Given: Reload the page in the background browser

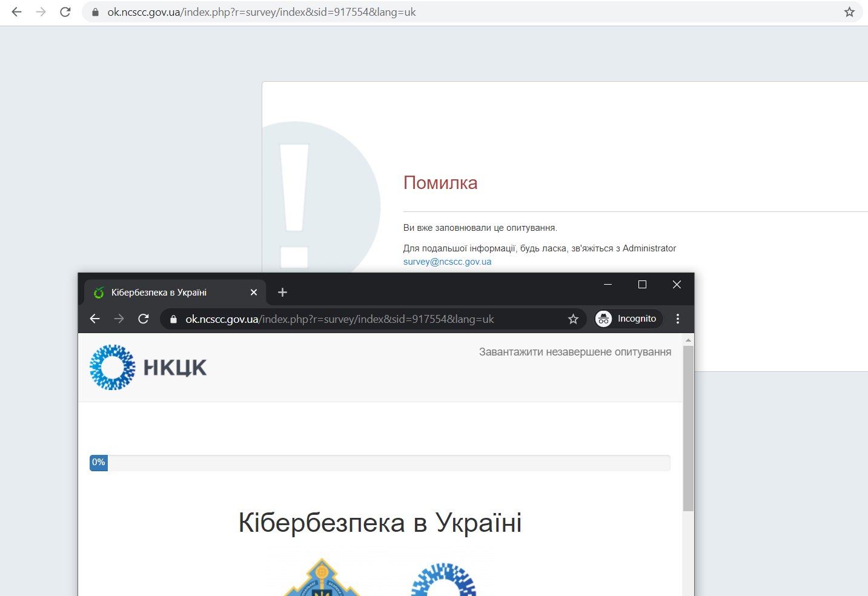Looking at the screenshot, I should [65, 12].
